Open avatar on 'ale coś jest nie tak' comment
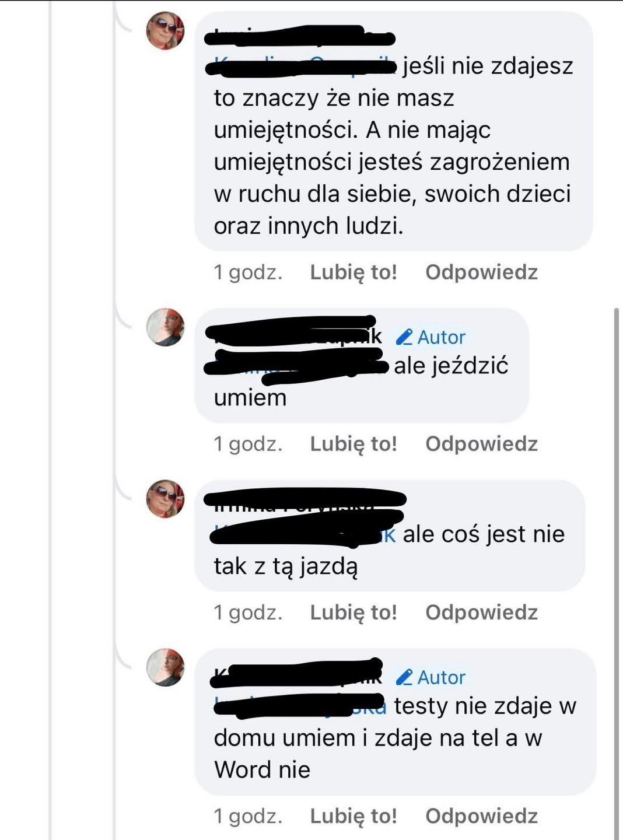The height and width of the screenshot is (840, 623). pyautogui.click(x=165, y=499)
